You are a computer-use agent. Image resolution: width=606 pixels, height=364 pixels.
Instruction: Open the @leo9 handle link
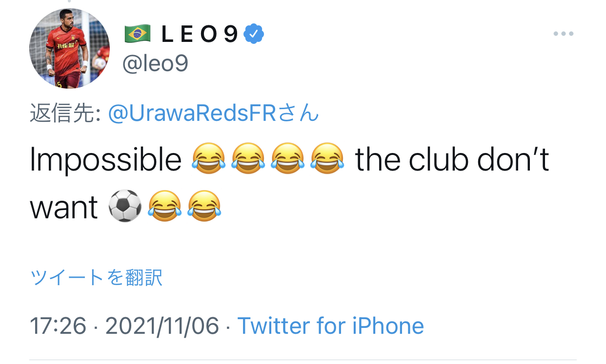point(155,63)
